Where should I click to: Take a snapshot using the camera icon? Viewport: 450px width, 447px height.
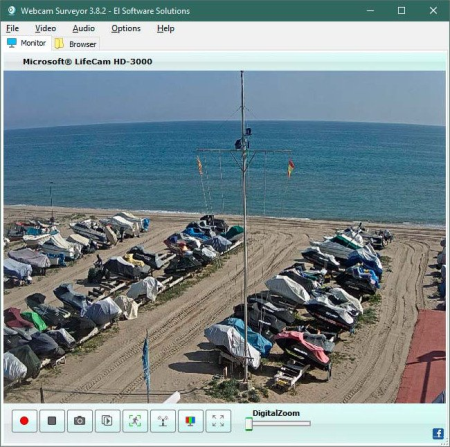[80, 421]
